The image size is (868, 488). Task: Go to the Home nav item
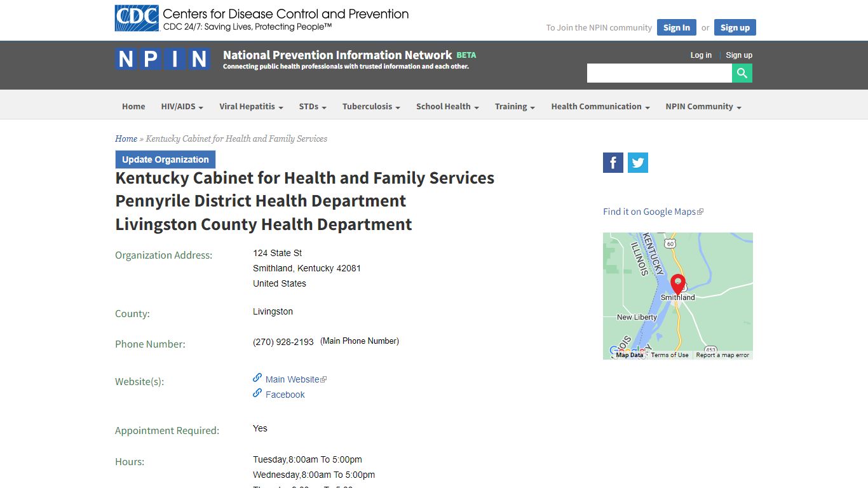click(133, 107)
